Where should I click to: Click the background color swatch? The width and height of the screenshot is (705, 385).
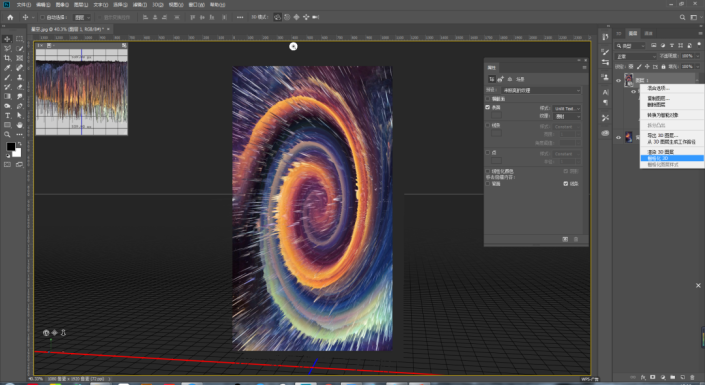17,152
